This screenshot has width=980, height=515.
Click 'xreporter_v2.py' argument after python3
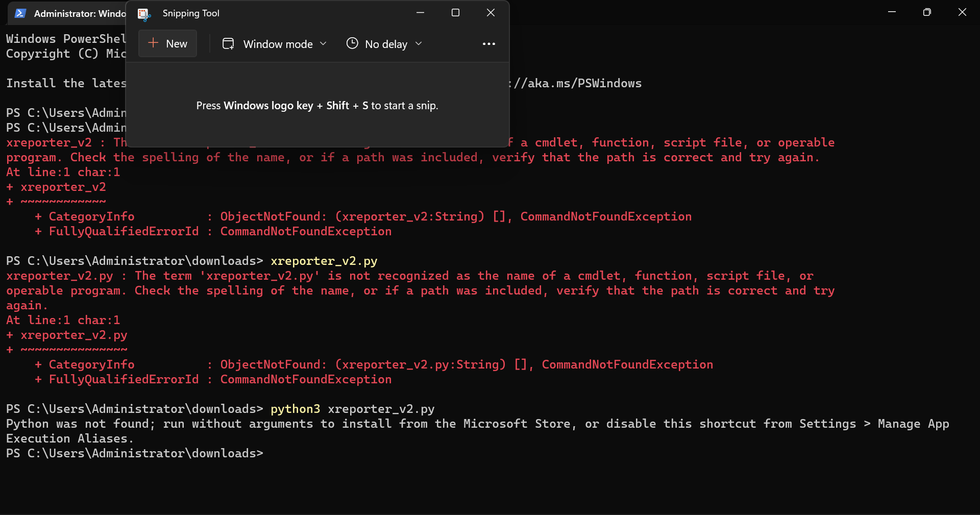(x=381, y=409)
